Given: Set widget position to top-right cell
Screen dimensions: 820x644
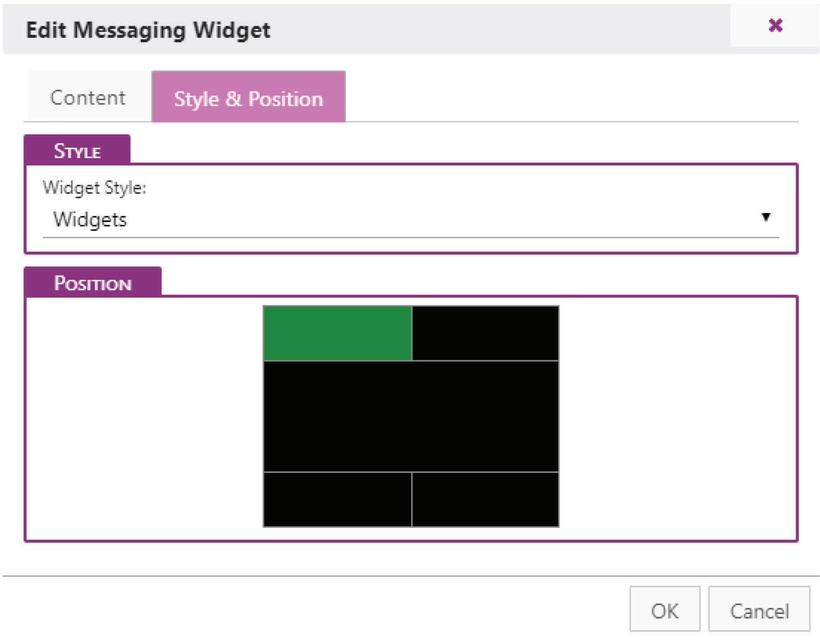Looking at the screenshot, I should (485, 333).
